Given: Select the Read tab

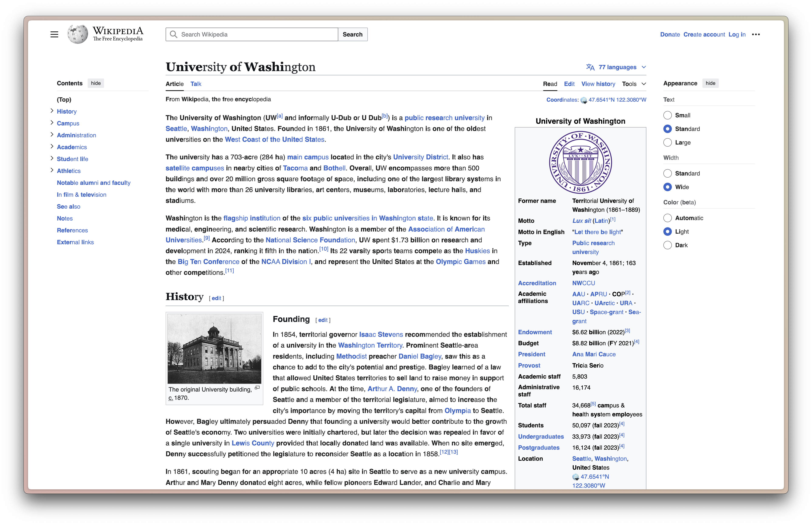Looking at the screenshot, I should point(550,84).
